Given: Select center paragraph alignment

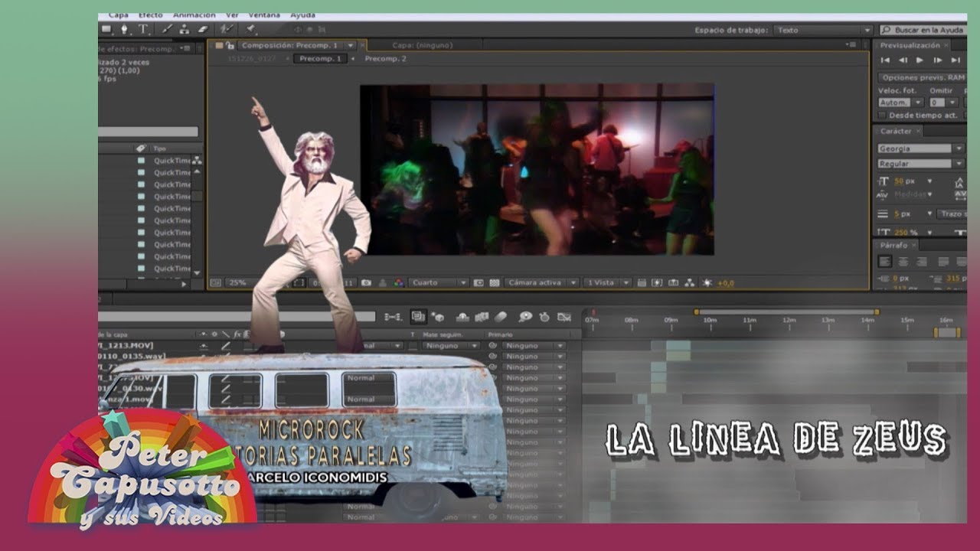Looking at the screenshot, I should (904, 261).
